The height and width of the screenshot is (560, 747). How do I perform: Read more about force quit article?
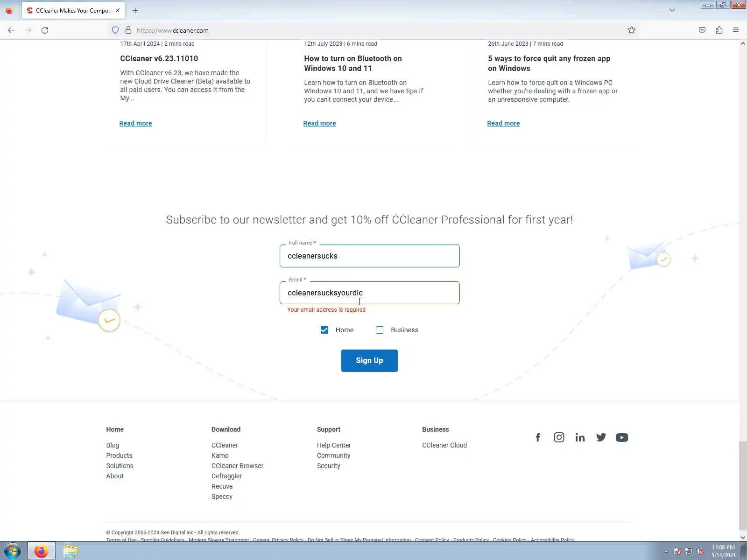503,123
